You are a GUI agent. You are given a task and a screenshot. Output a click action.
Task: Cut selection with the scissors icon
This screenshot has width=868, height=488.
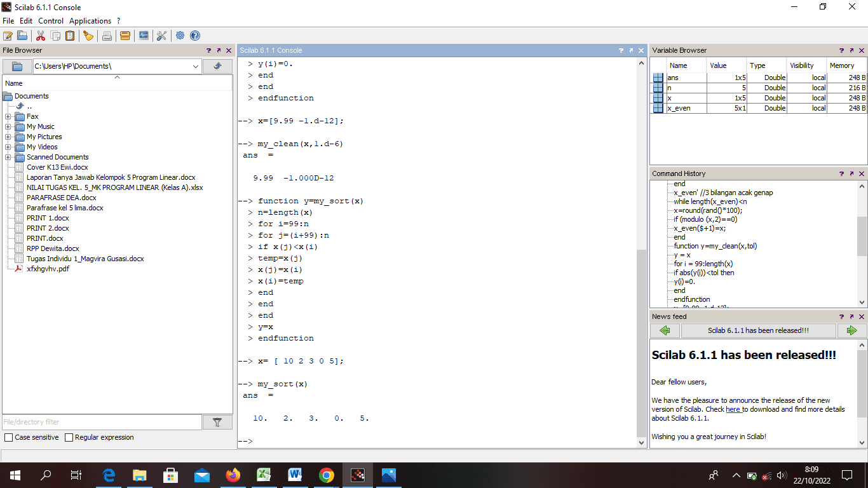(x=41, y=36)
